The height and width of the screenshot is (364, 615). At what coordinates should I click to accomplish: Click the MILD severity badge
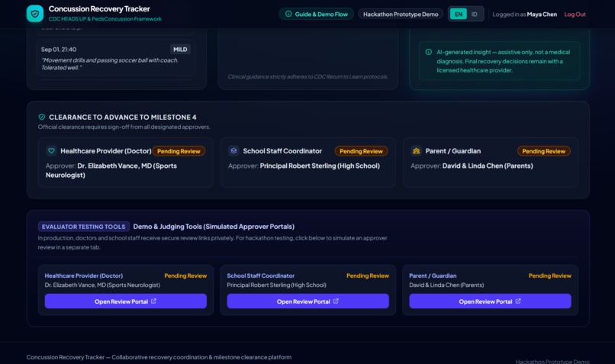(x=180, y=50)
